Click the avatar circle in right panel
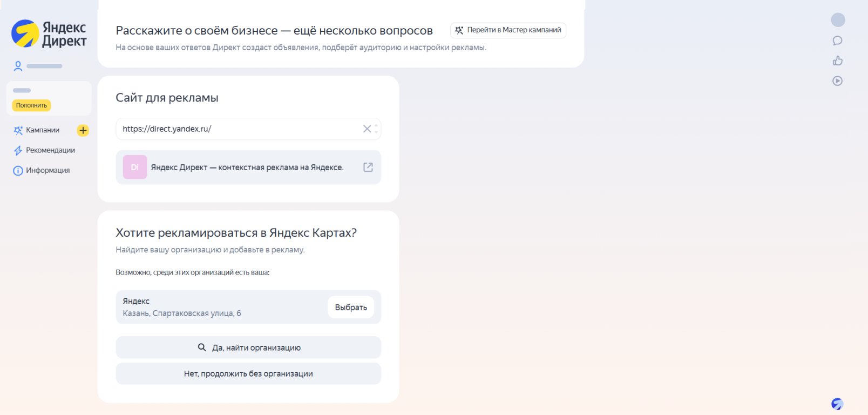The height and width of the screenshot is (415, 868). pyautogui.click(x=838, y=20)
